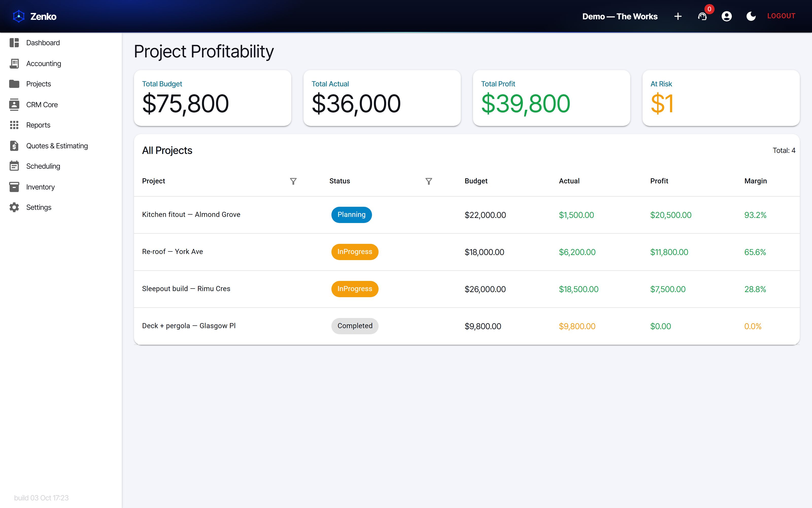Viewport: 812px width, 508px height.
Task: Select Kitchen fitout — Almond Grove project
Action: 191,215
